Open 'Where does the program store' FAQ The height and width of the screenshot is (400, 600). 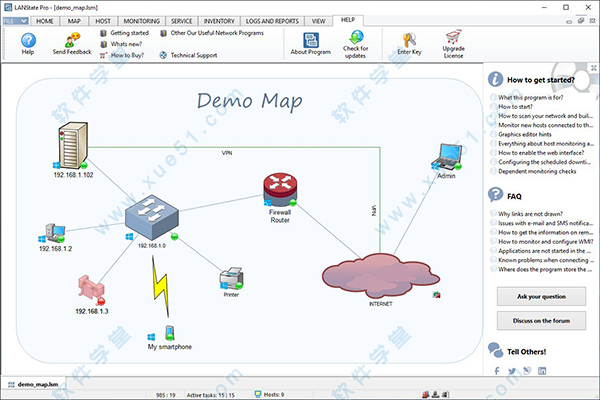[545, 269]
